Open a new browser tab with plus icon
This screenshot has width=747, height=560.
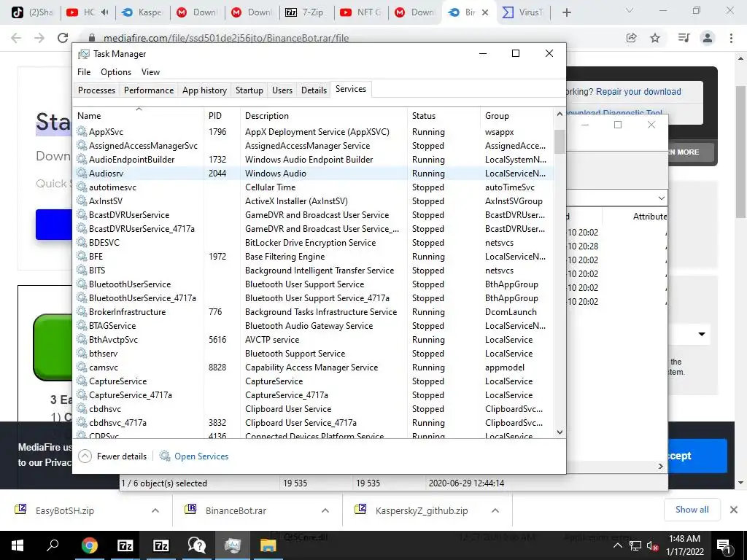click(x=566, y=12)
